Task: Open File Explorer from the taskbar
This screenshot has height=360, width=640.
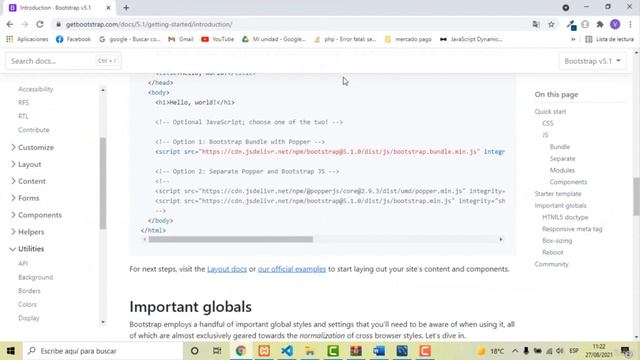Action: coord(310,351)
